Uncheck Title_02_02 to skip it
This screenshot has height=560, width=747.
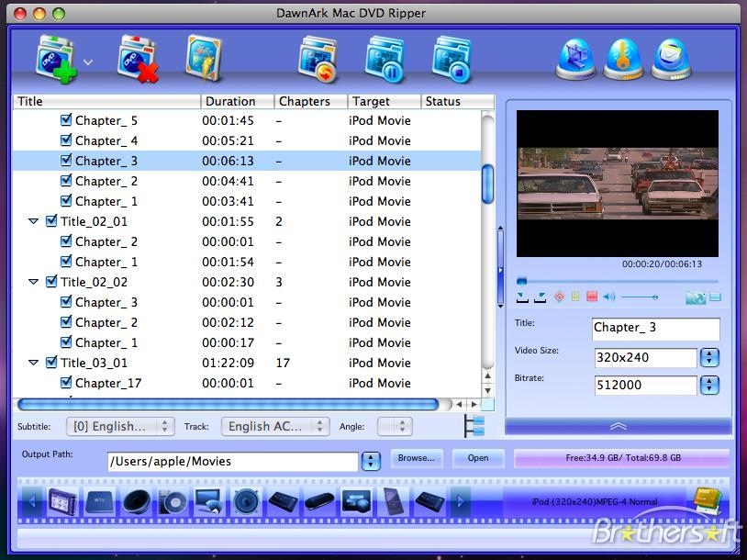(52, 282)
